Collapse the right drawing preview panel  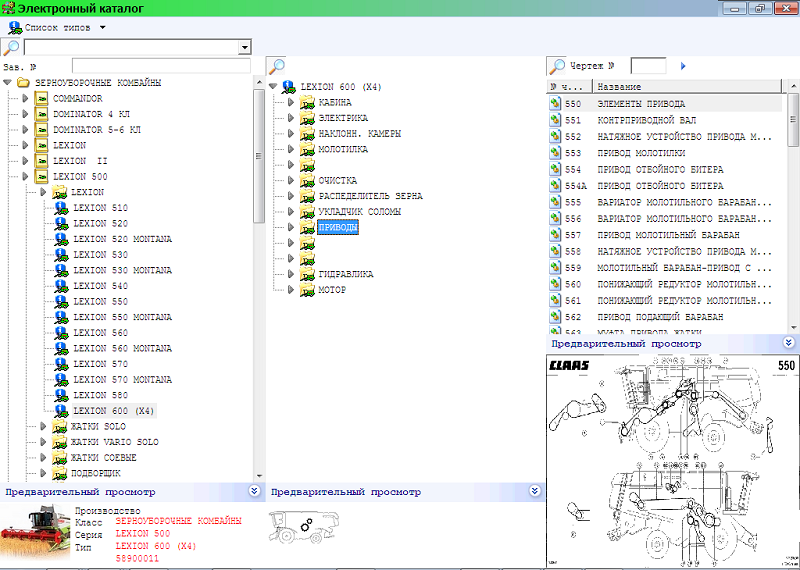(x=789, y=343)
